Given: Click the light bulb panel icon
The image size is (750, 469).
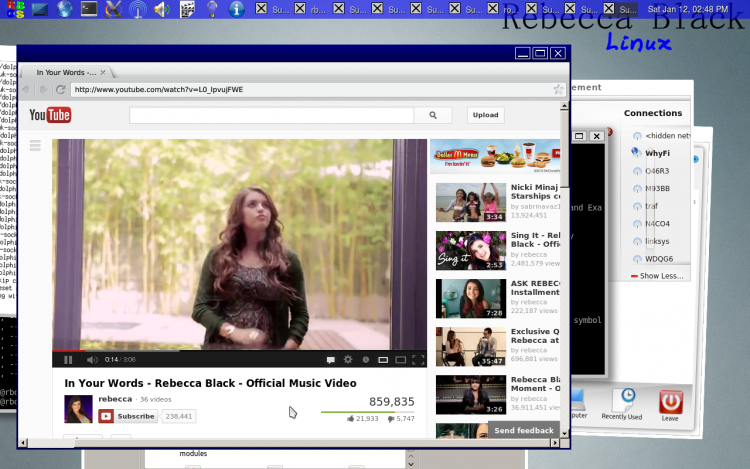Looking at the screenshot, I should [x=212, y=9].
